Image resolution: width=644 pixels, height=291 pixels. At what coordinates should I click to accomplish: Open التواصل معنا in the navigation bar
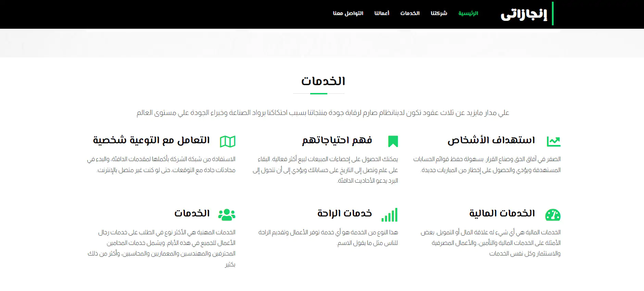pos(348,13)
